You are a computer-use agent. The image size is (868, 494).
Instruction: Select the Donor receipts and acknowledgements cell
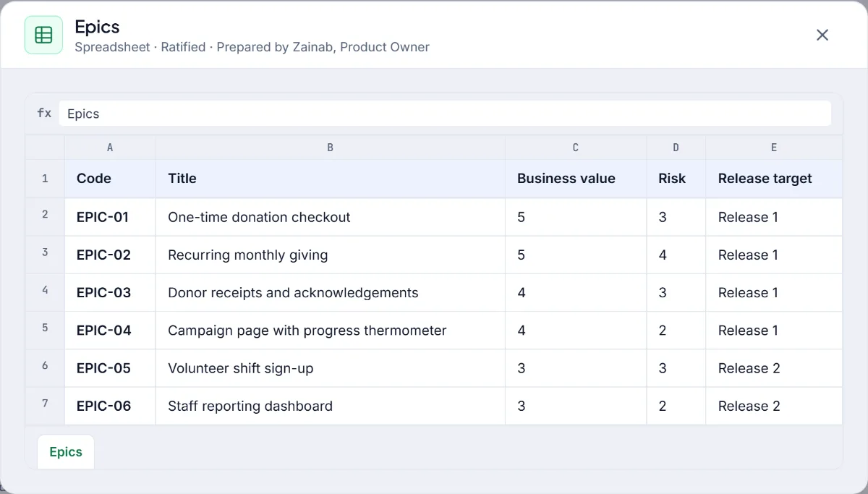click(331, 292)
